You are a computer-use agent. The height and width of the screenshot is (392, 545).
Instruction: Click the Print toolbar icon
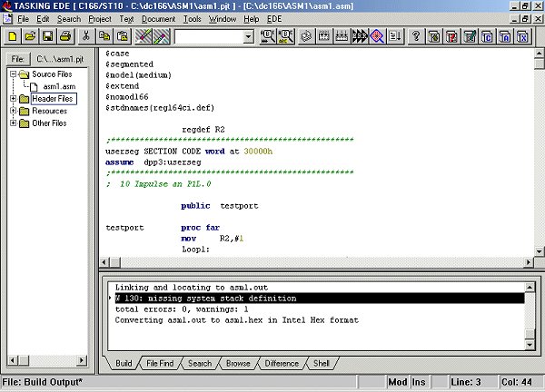(x=66, y=36)
